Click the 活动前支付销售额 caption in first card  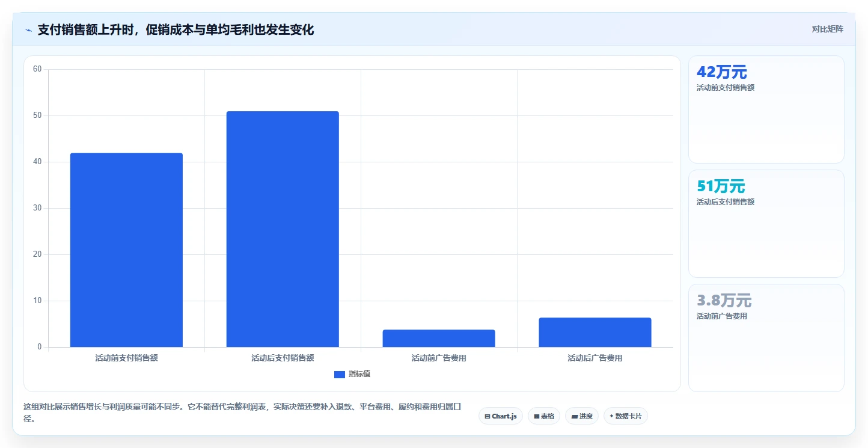coord(726,88)
